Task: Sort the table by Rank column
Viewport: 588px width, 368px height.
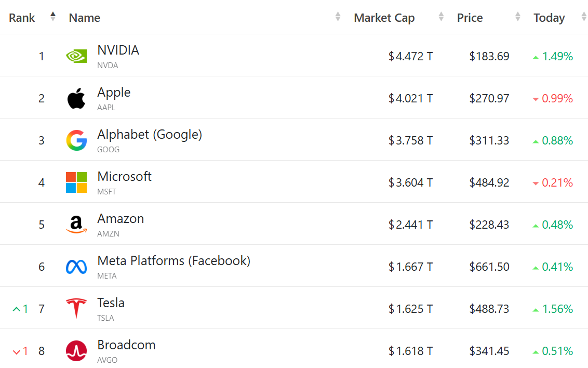Action: coord(22,18)
